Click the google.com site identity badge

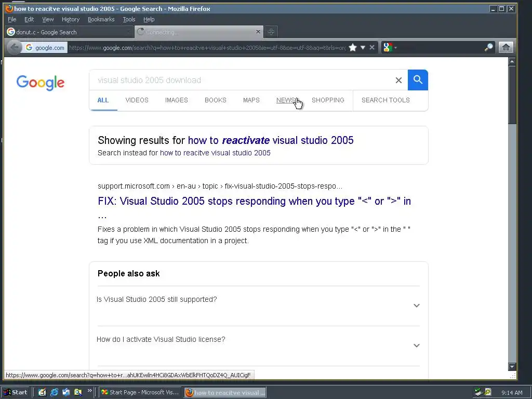(x=45, y=47)
